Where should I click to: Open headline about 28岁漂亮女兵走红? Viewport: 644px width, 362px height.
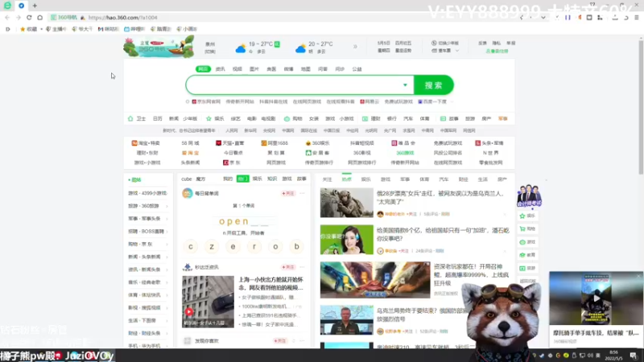click(440, 197)
